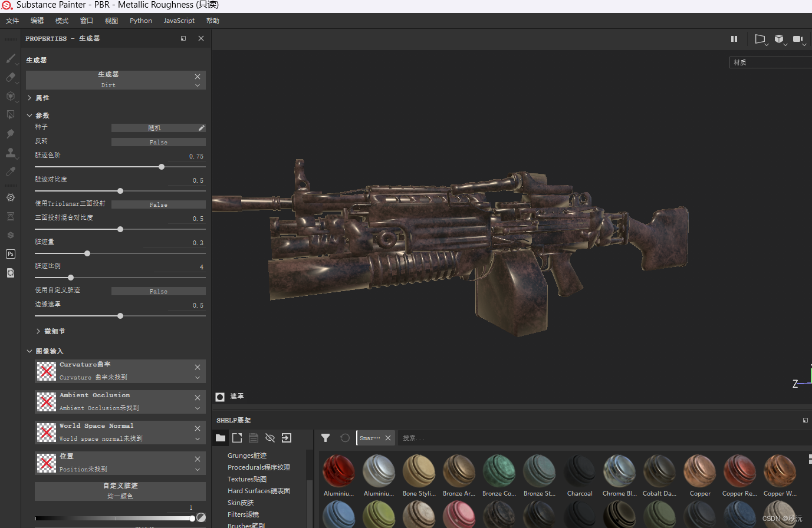This screenshot has width=812, height=528.
Task: Open the Python menu
Action: click(141, 21)
